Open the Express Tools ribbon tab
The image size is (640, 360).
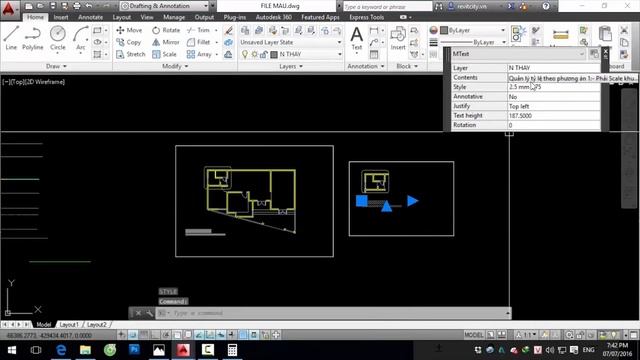[x=366, y=17]
